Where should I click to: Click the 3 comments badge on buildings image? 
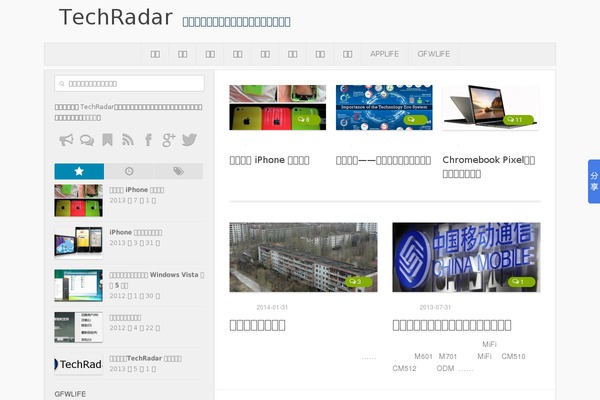[358, 282]
